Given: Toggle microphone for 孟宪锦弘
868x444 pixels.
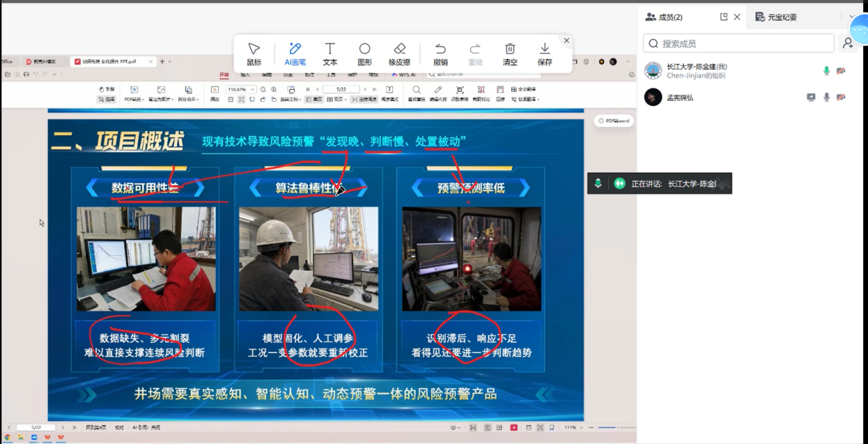Looking at the screenshot, I should tap(827, 97).
